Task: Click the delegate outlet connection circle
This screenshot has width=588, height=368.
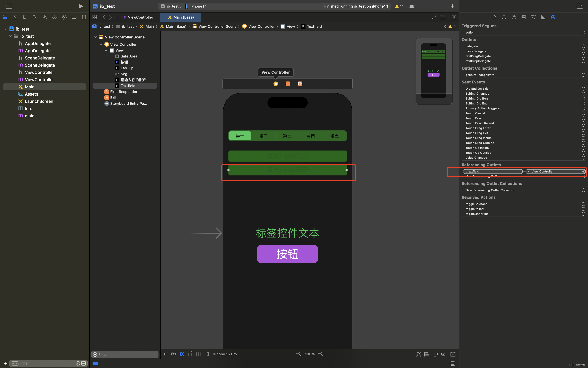Action: click(583, 46)
